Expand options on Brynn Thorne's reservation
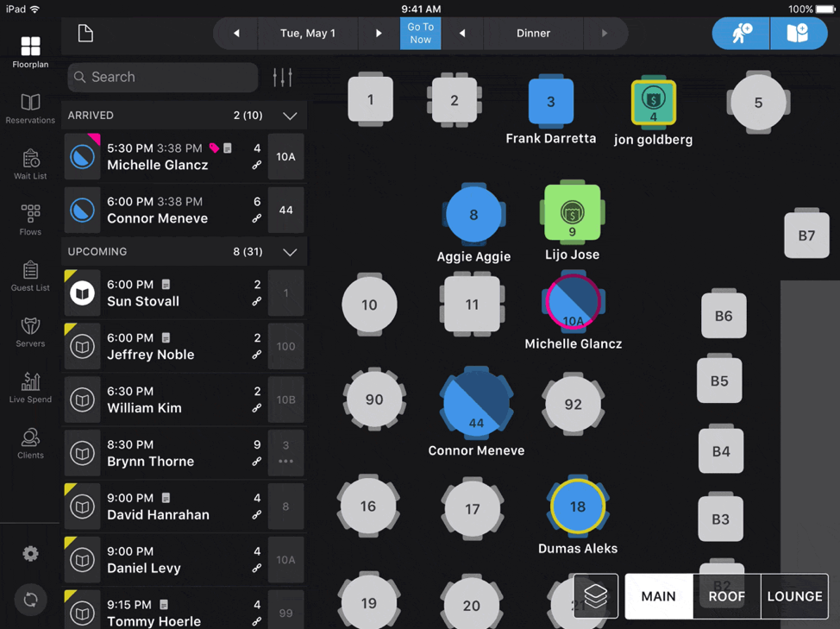 (285, 462)
